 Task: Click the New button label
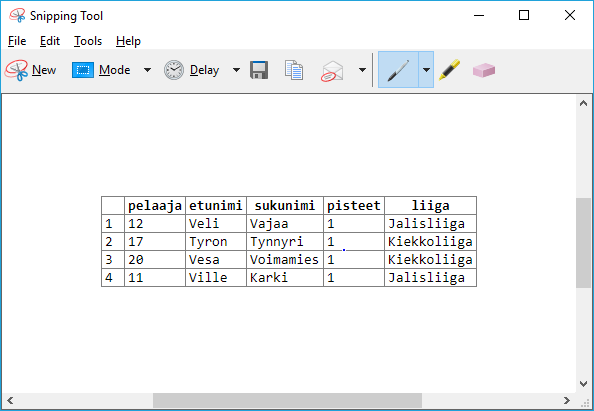44,70
